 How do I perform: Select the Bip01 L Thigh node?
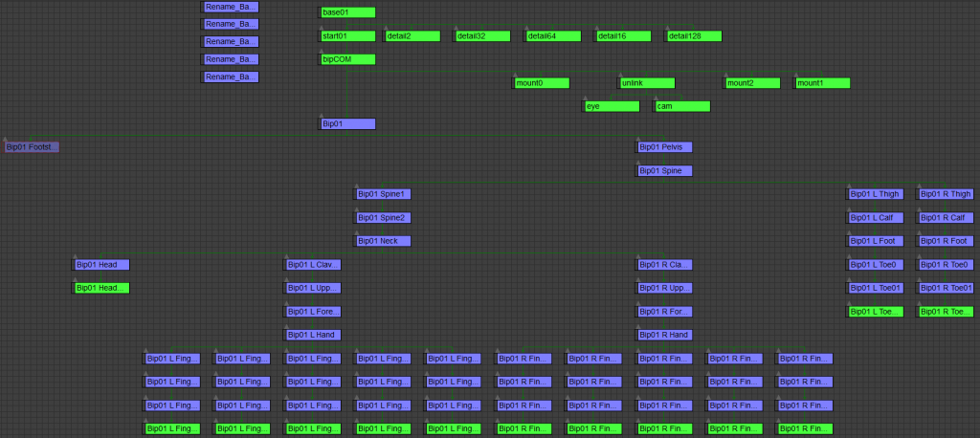pyautogui.click(x=876, y=194)
